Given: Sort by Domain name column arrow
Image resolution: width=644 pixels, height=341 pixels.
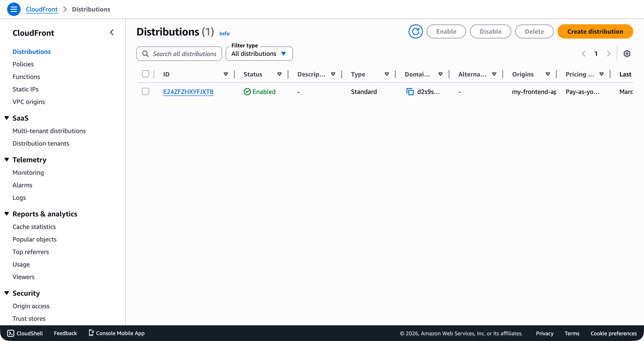Looking at the screenshot, I should (440, 74).
